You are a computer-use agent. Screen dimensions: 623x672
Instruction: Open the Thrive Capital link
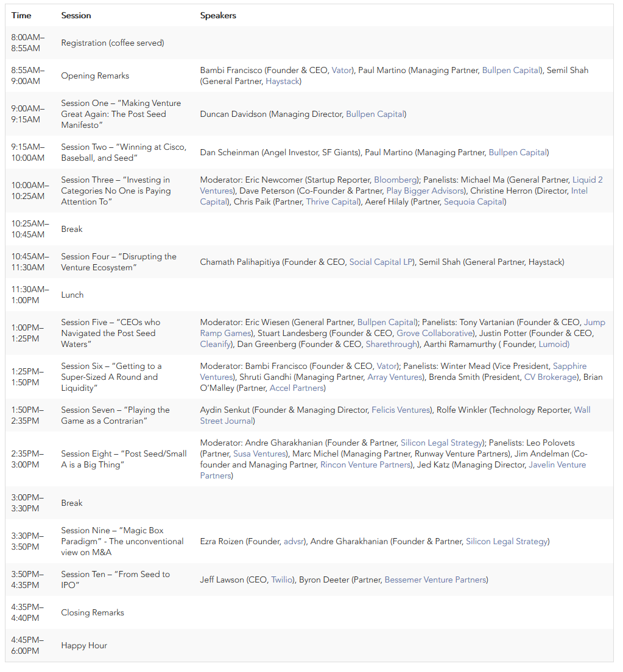333,202
